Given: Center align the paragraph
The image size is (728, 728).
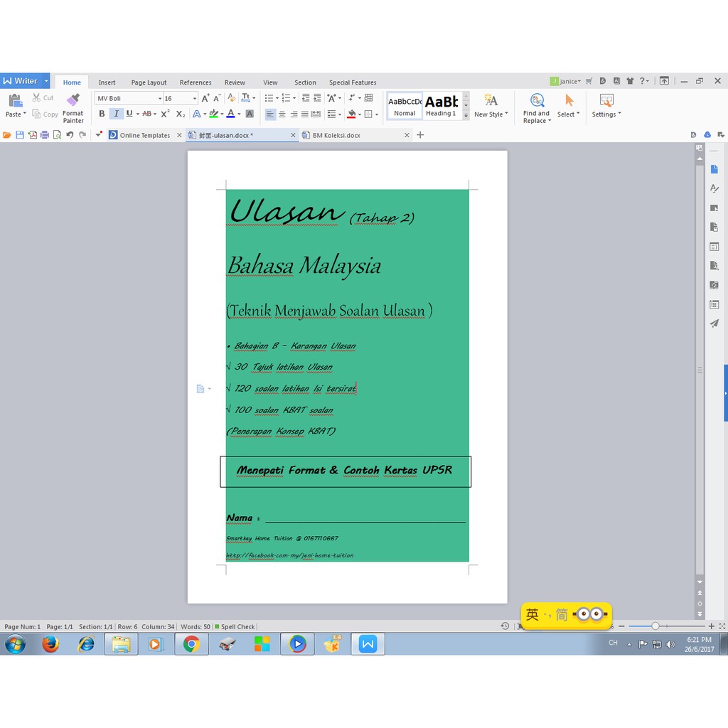Looking at the screenshot, I should (282, 114).
